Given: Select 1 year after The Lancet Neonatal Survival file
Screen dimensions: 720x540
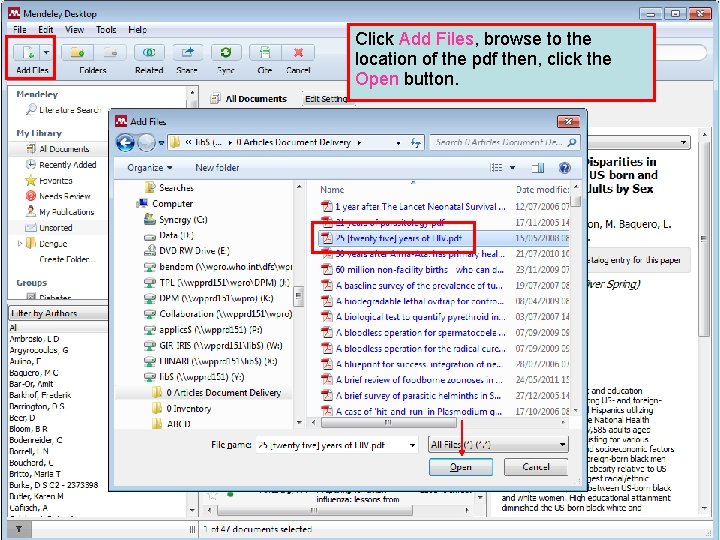Looking at the screenshot, I should tap(420, 207).
